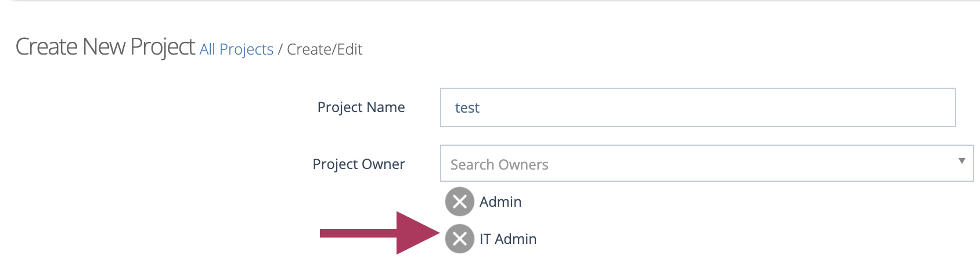Click the red arrow pointing at IT Admin

click(380, 233)
